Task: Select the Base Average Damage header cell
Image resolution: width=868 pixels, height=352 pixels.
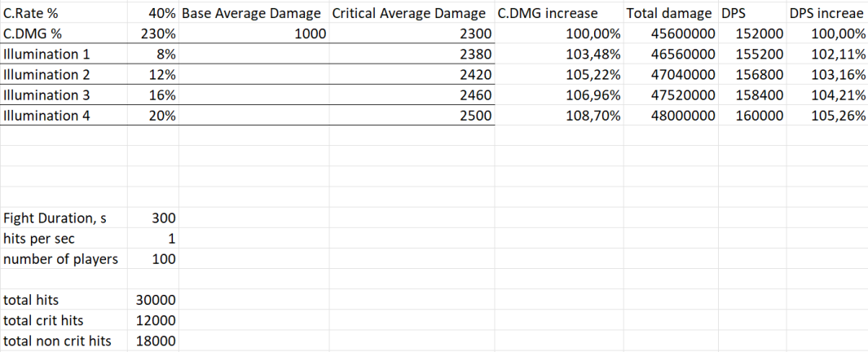Action: 253,13
